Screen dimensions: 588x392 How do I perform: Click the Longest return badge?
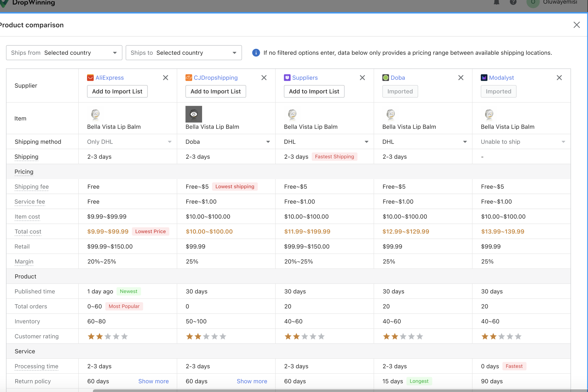[419, 381]
